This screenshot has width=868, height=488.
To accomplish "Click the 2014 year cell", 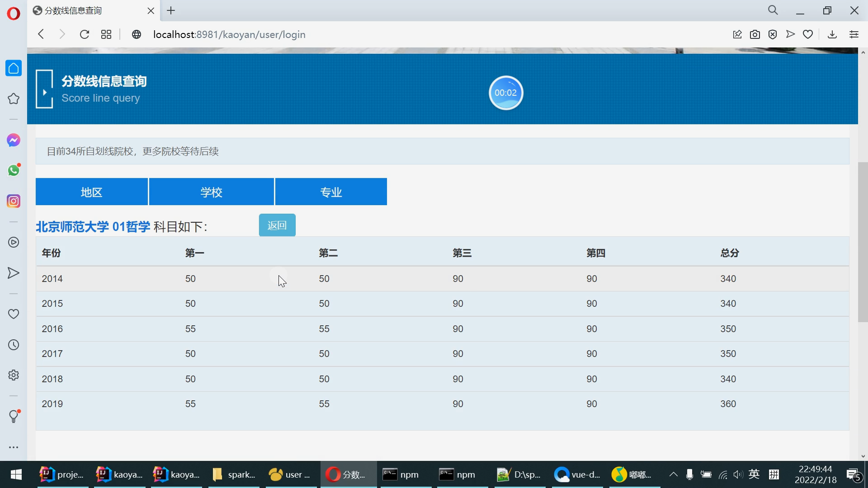I will (52, 279).
